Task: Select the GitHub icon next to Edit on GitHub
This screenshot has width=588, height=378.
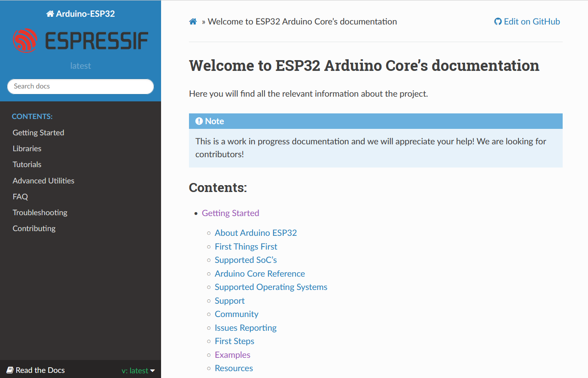Action: [x=497, y=21]
